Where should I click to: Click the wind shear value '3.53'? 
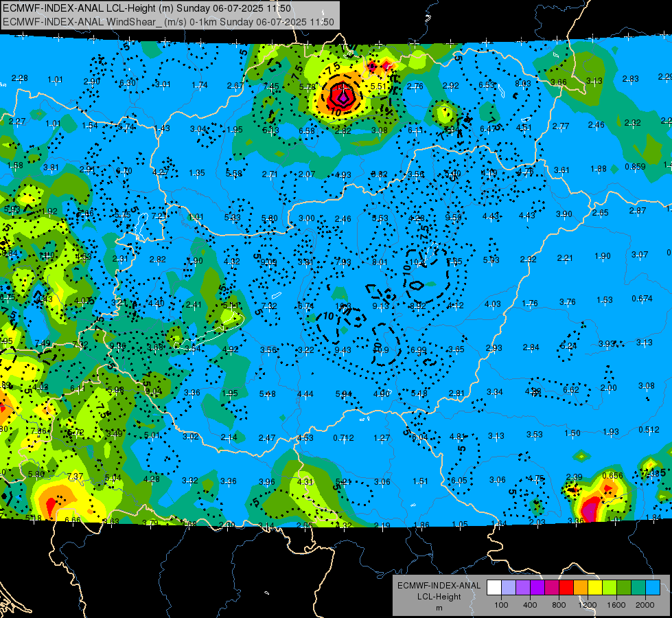(x=535, y=435)
